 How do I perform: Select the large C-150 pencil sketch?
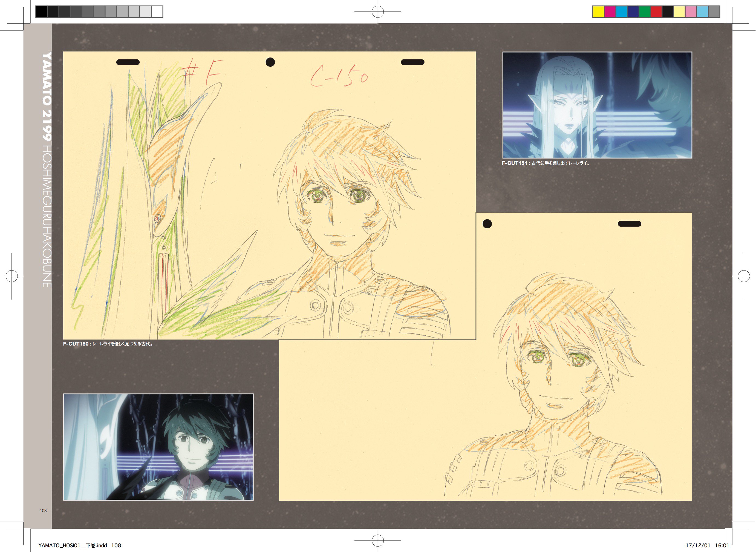269,196
